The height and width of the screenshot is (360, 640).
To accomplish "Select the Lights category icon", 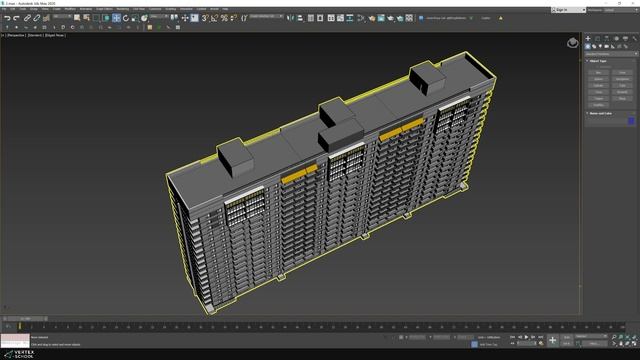I will tap(600, 47).
